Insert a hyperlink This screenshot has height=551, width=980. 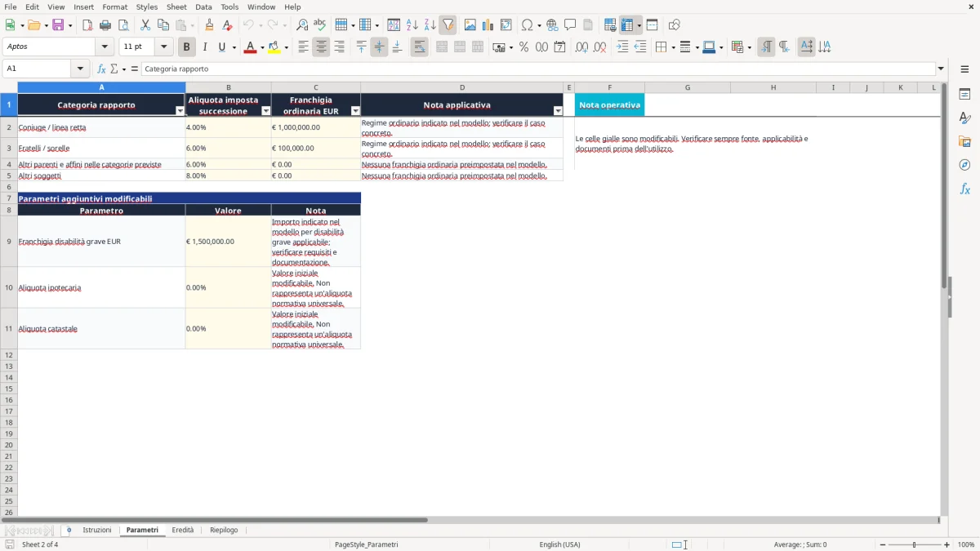[552, 25]
